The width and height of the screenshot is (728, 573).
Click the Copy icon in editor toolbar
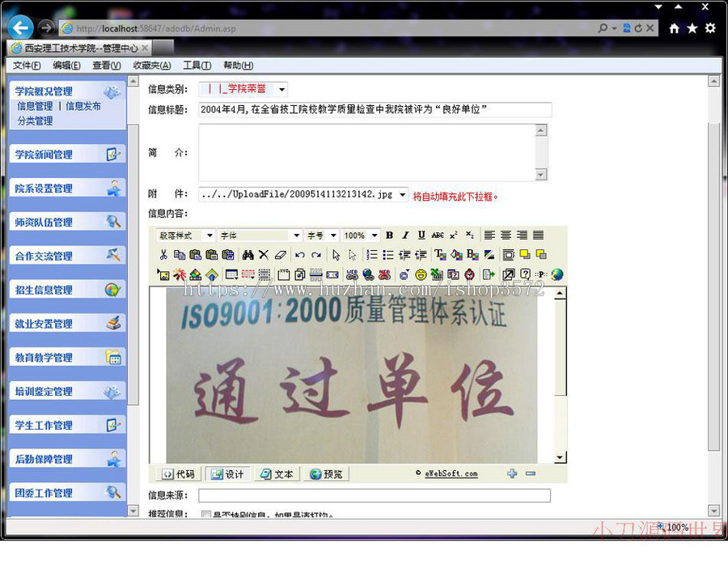(180, 255)
